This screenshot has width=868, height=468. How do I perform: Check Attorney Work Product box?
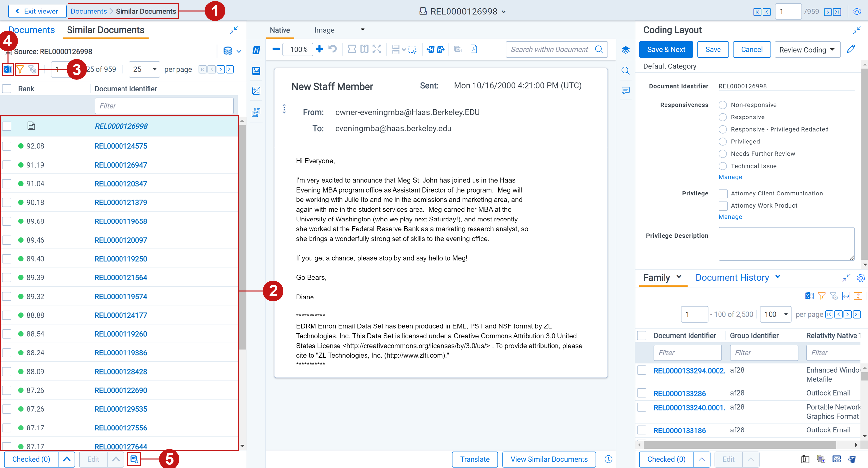(x=723, y=206)
